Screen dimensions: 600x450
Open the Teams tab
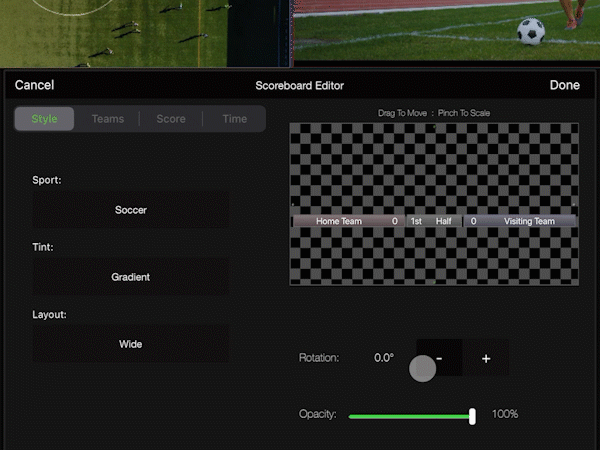[108, 119]
